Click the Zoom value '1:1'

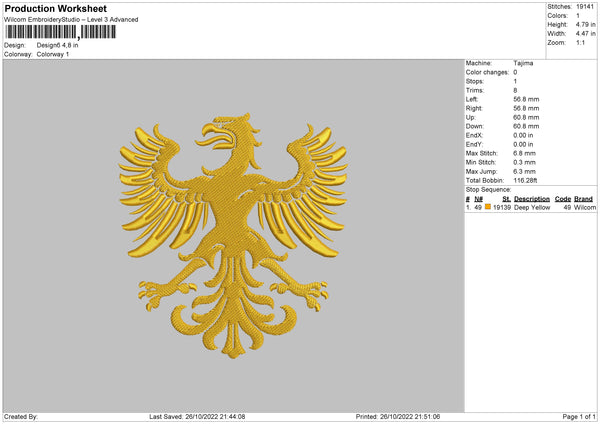(580, 43)
